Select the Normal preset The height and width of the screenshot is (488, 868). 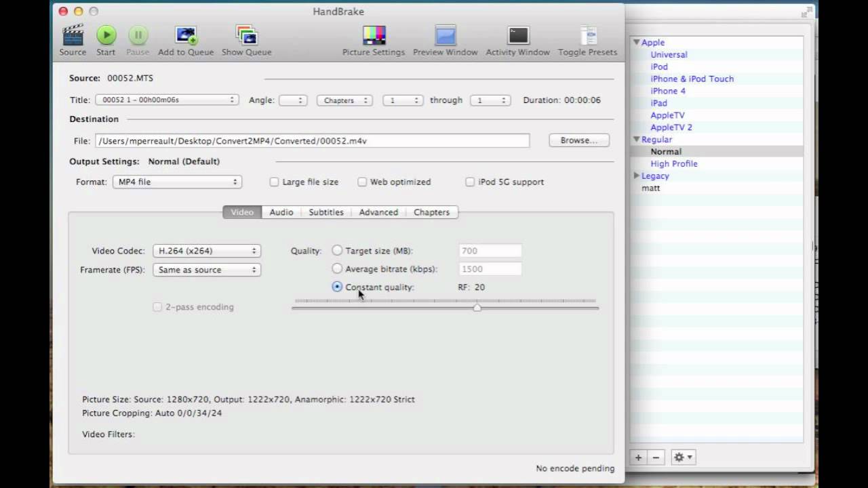point(666,152)
